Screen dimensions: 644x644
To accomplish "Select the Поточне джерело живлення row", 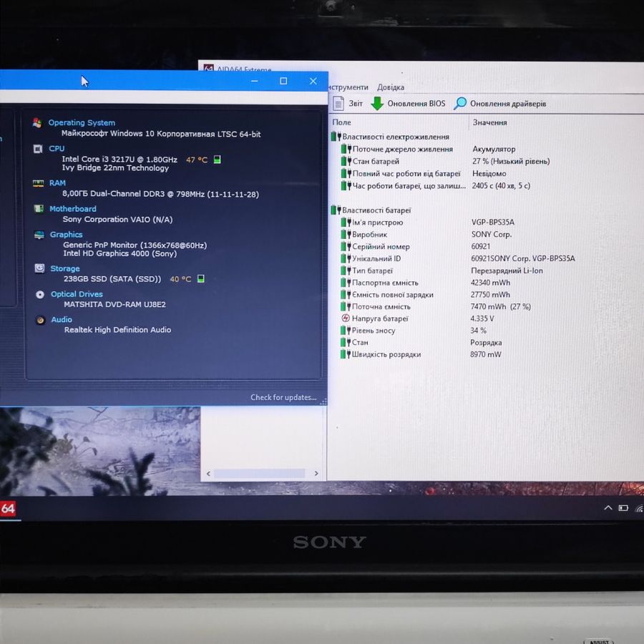I will pyautogui.click(x=428, y=149).
